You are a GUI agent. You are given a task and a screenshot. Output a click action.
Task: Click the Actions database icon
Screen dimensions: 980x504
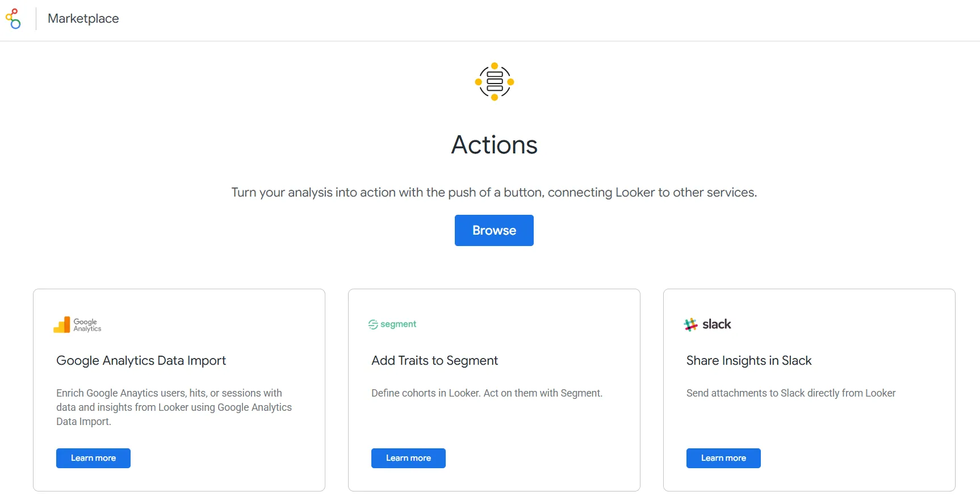[x=495, y=82]
